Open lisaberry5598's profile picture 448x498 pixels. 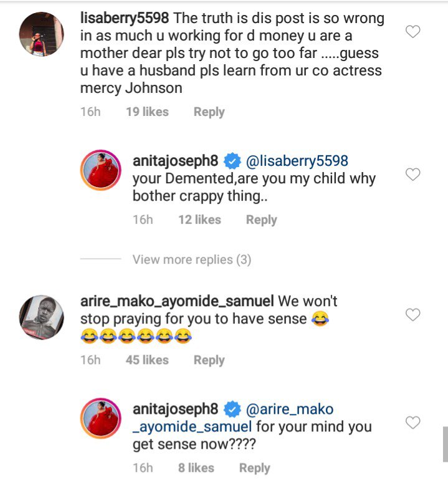click(x=41, y=34)
